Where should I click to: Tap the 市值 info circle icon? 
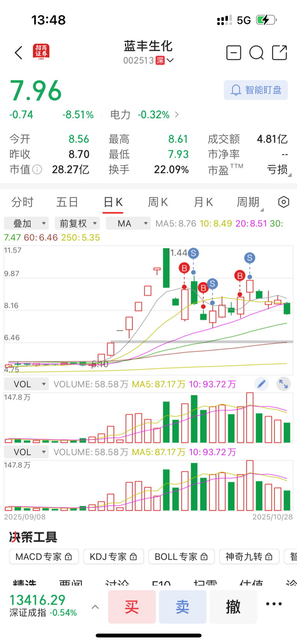[x=37, y=169]
